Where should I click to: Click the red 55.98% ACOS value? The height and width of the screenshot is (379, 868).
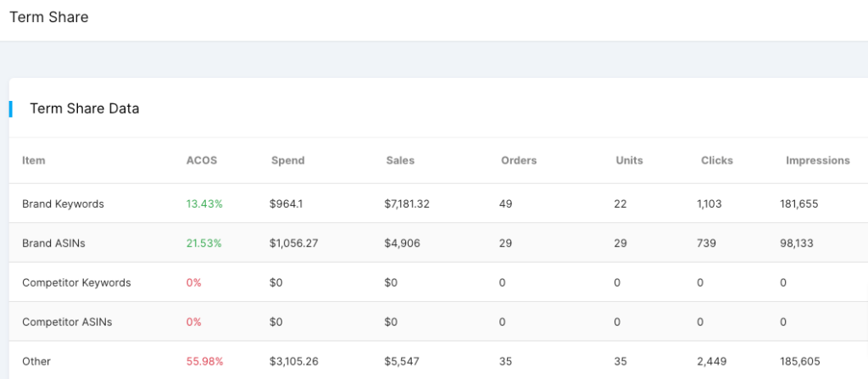(x=204, y=361)
